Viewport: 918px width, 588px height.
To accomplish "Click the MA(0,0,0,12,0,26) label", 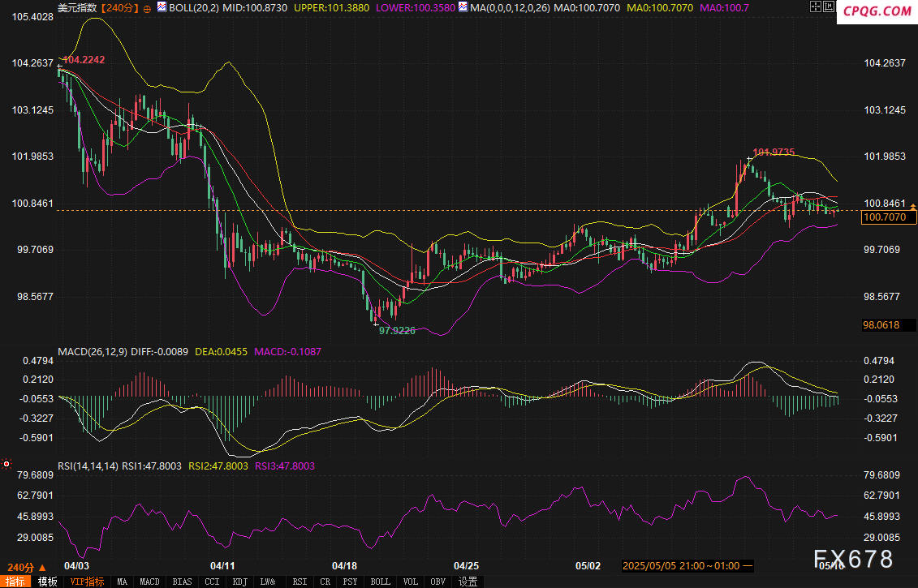I will (x=510, y=8).
